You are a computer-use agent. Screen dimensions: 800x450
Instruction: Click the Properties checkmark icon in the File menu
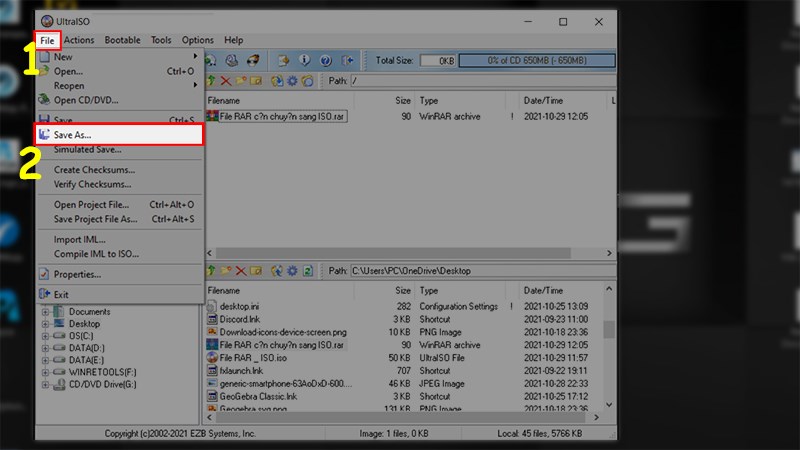[44, 274]
